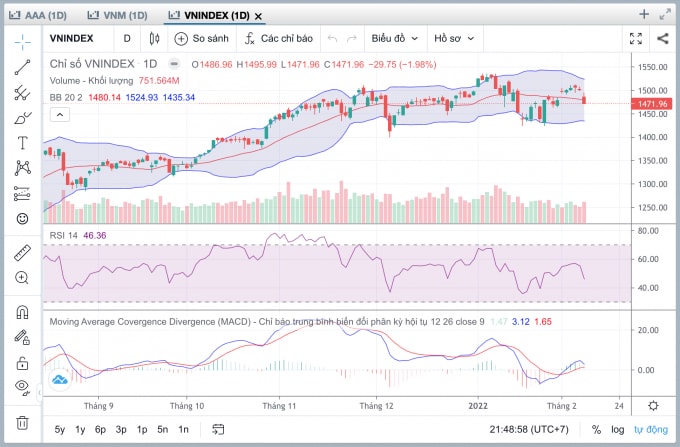The height and width of the screenshot is (447, 680).
Task: Toggle the percent scale
Action: (x=596, y=430)
